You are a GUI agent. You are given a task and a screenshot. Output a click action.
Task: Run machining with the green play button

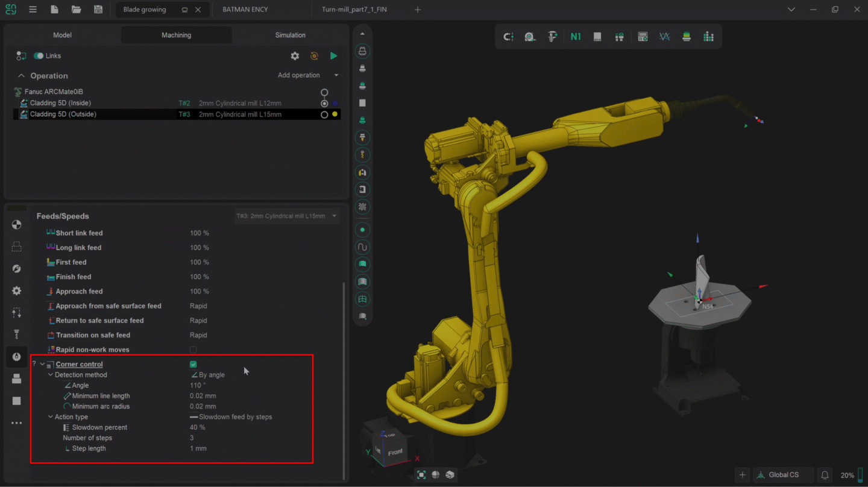333,55
